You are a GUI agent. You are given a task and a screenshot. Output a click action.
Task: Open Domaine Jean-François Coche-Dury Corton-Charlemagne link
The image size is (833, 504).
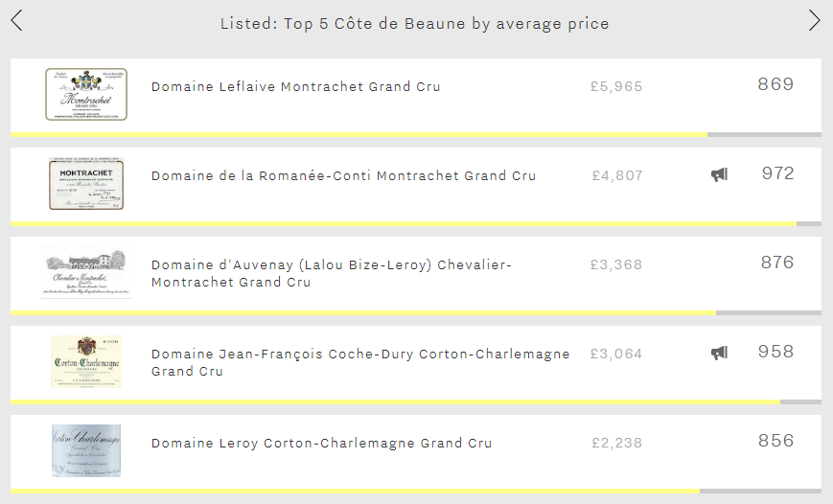(360, 362)
